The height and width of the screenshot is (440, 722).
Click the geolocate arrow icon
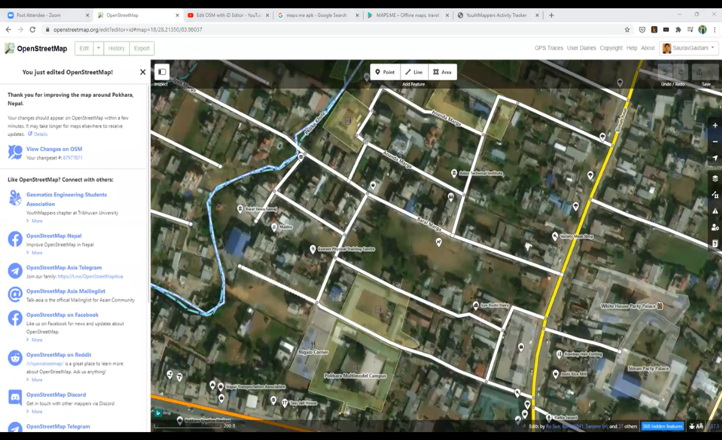pyautogui.click(x=715, y=158)
